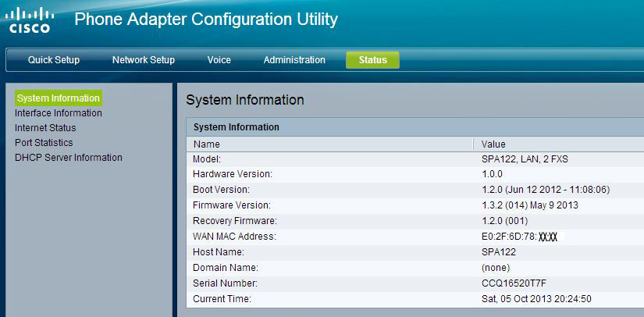The image size is (644, 317).
Task: Switch to the Network Setup tab
Action: [144, 60]
